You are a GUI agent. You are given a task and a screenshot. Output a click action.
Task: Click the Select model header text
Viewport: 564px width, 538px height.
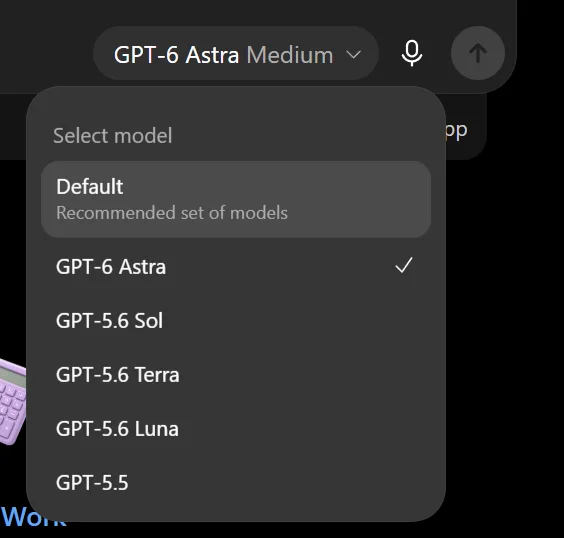pyautogui.click(x=113, y=136)
